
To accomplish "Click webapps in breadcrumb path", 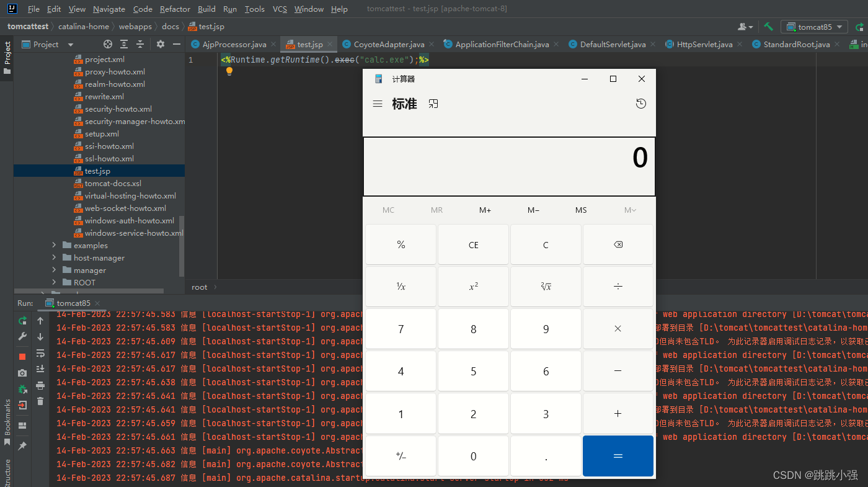I will tap(136, 27).
